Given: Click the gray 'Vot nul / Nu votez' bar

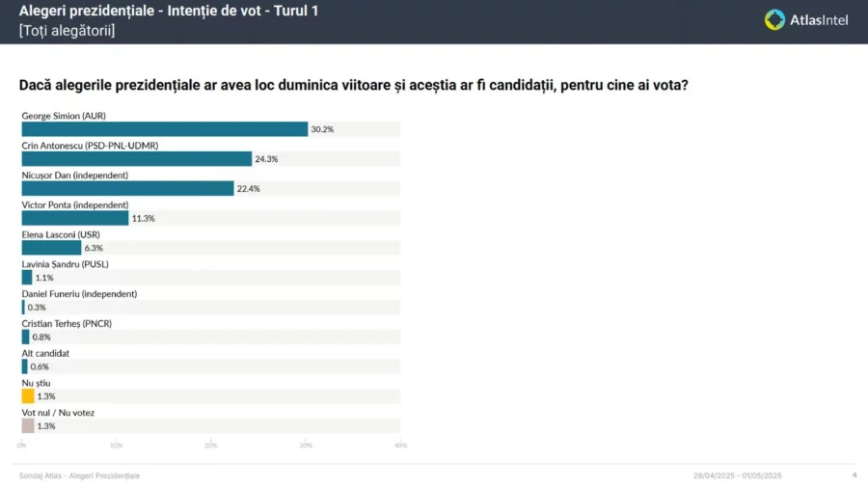Looking at the screenshot, I should tap(28, 425).
